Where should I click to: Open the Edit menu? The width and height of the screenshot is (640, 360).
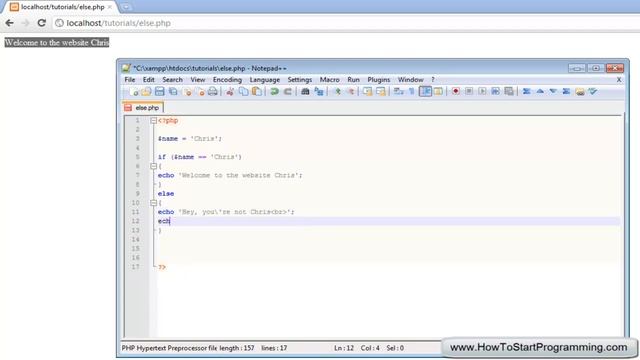click(x=149, y=80)
